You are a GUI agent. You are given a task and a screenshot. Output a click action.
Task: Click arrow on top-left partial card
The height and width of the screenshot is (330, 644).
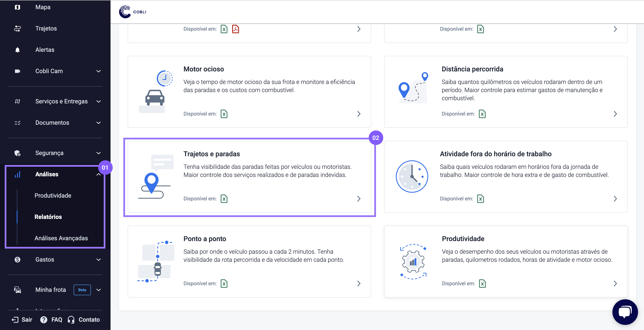tap(359, 29)
